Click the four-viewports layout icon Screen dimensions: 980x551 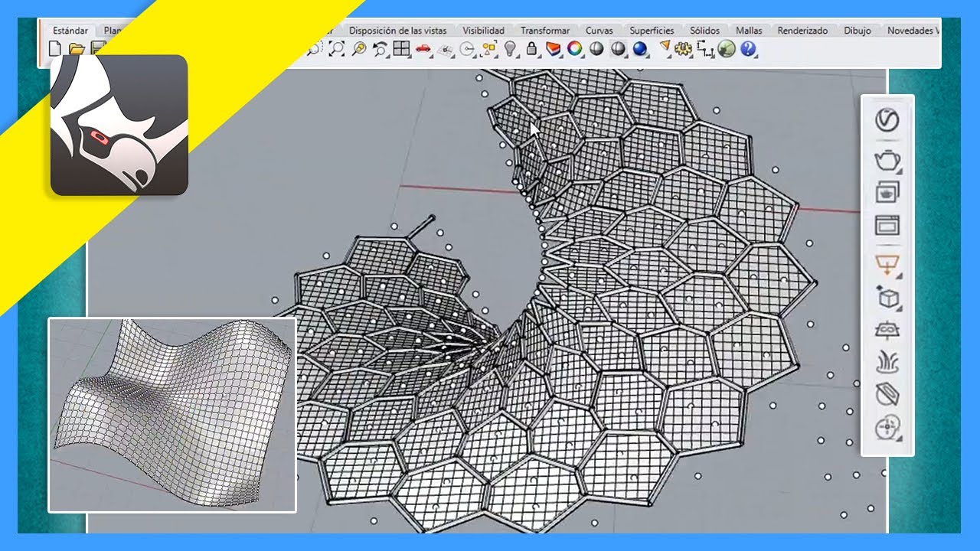pyautogui.click(x=401, y=49)
